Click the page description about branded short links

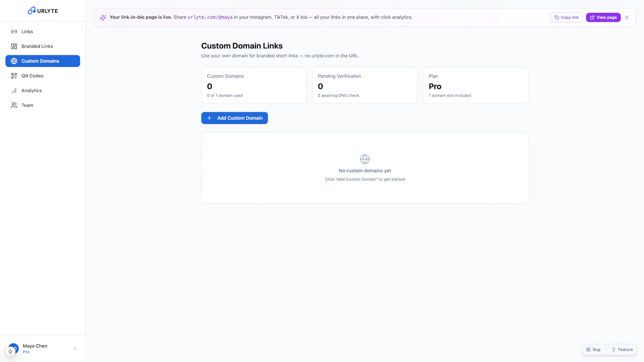(x=280, y=56)
